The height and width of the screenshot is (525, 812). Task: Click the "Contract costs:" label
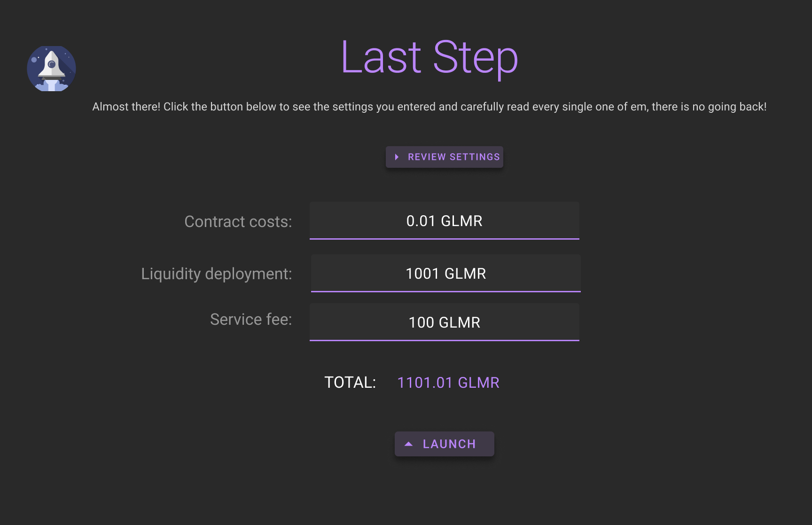(x=238, y=221)
